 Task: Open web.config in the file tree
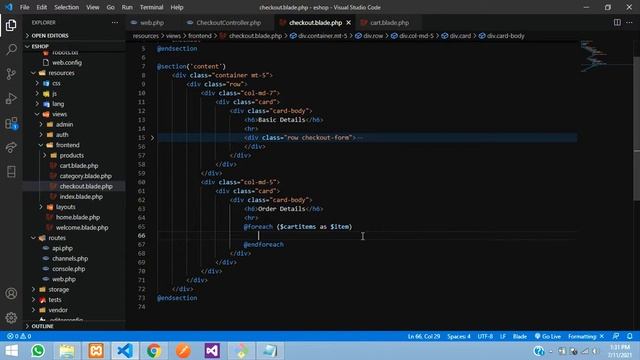point(67,63)
